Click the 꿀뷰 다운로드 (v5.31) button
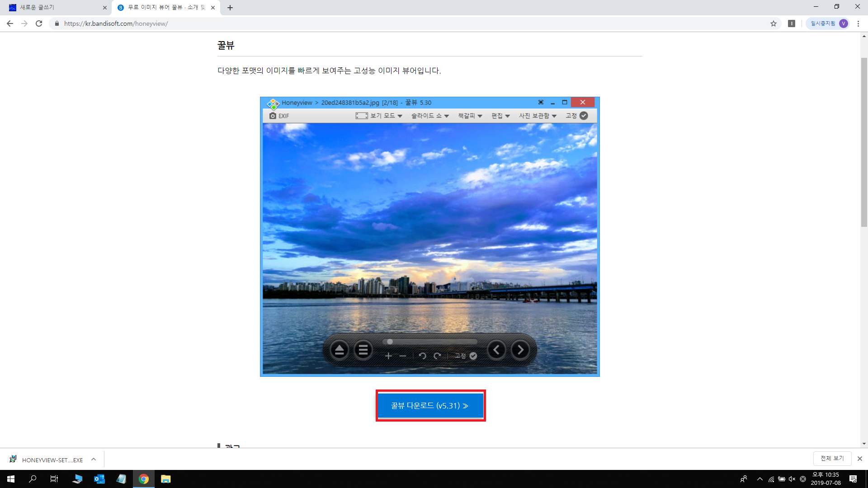The height and width of the screenshot is (488, 868). coord(430,406)
